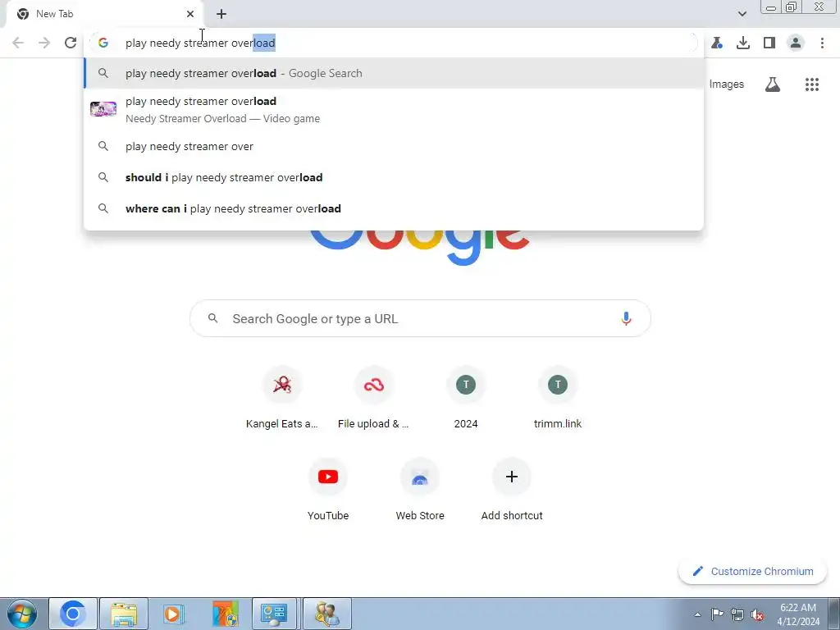Click the browser back arrow

[18, 43]
